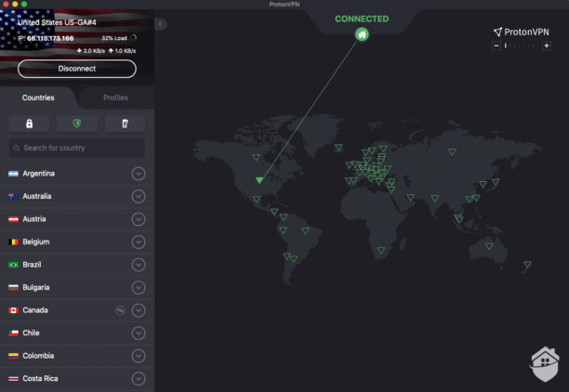This screenshot has width=569, height=392.
Task: Select the Countries tab
Action: 38,98
